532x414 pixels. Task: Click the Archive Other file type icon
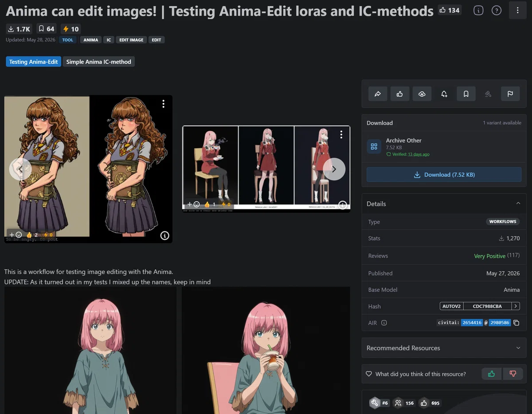pyautogui.click(x=374, y=147)
